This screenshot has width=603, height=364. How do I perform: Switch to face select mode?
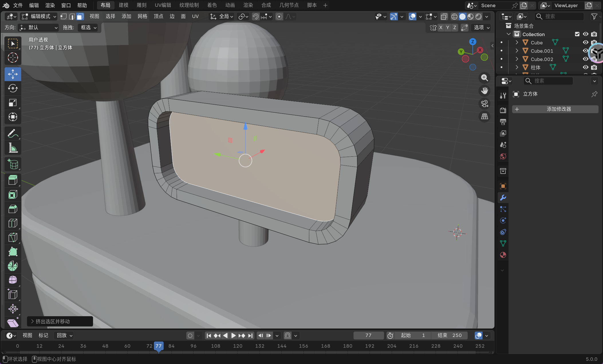[80, 17]
